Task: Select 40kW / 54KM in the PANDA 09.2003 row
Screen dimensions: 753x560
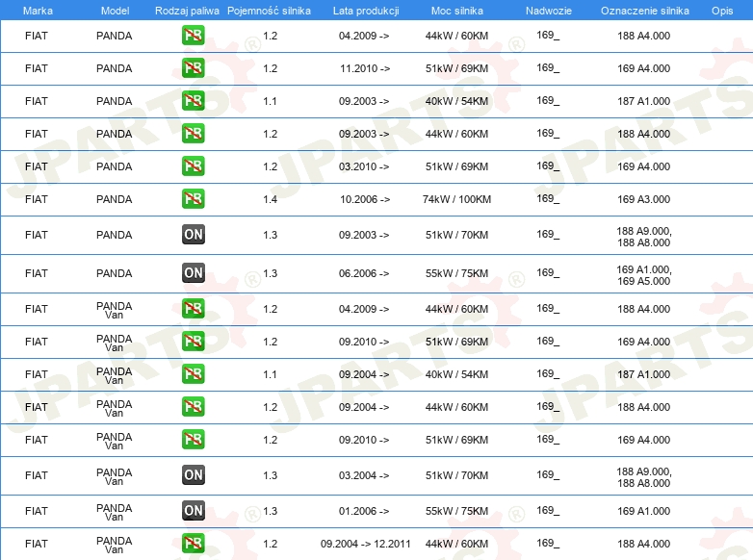Action: (x=456, y=101)
